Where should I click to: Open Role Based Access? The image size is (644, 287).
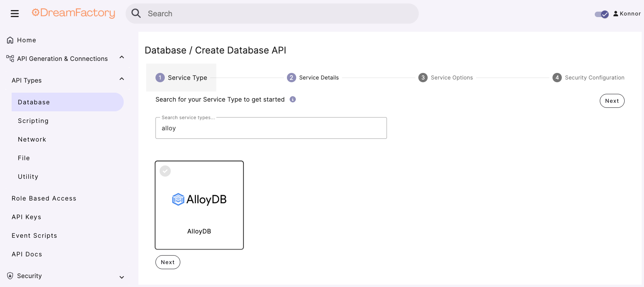pos(44,198)
